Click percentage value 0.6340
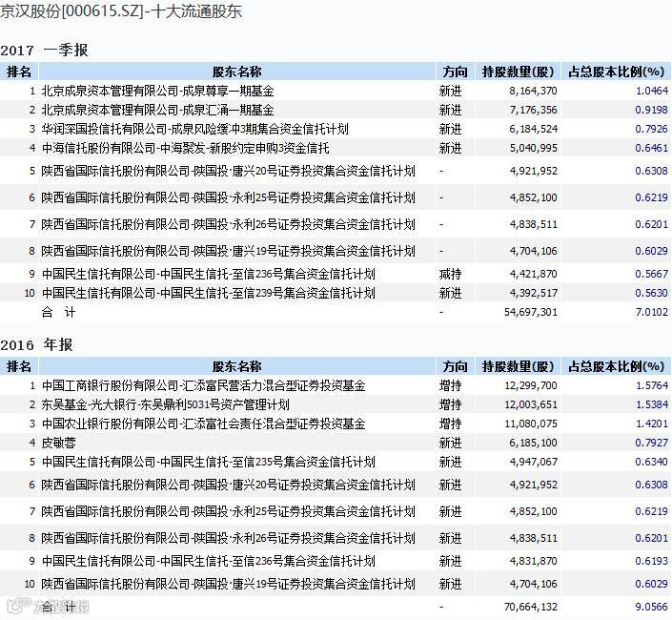 (x=651, y=463)
